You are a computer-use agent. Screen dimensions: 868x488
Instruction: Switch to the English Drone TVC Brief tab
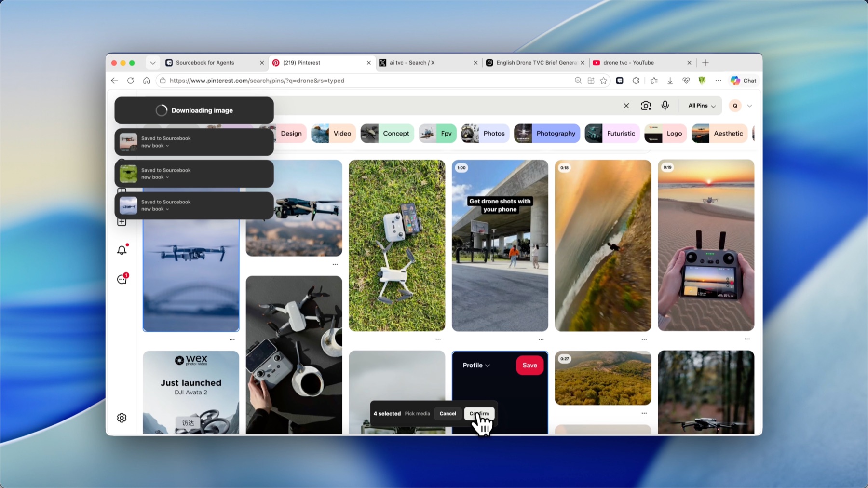(534, 63)
